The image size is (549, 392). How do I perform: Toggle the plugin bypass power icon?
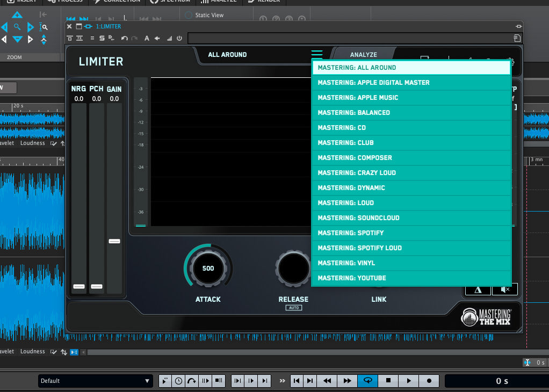179,38
